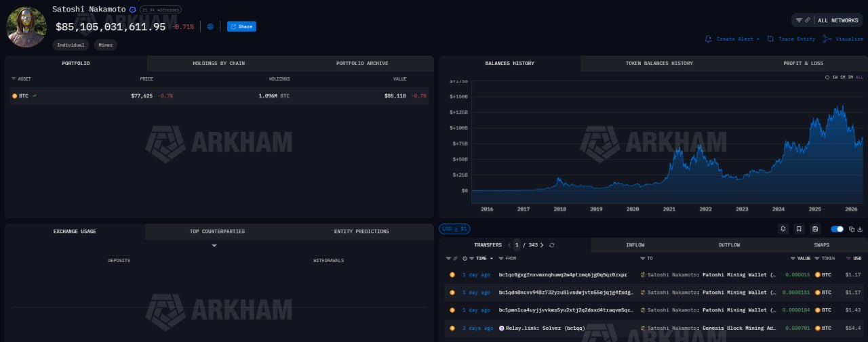
Task: Open the 21.9k Addresses pill
Action: 161,10
